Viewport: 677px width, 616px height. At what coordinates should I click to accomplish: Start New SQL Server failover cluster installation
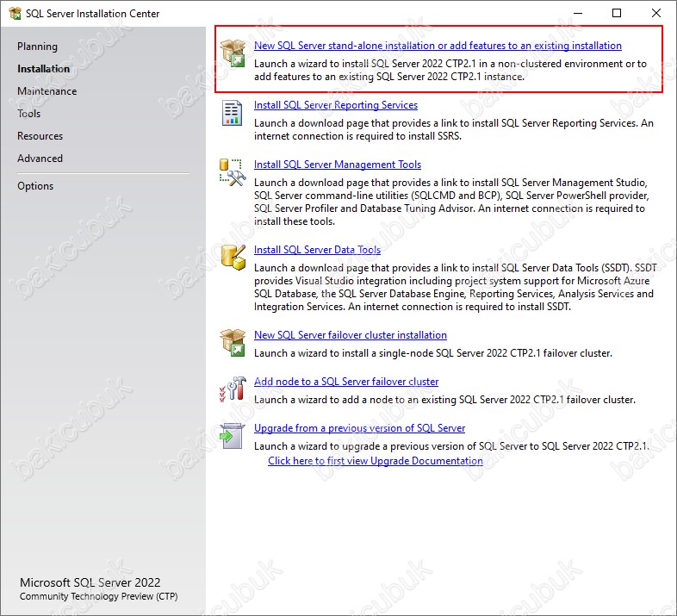(351, 335)
